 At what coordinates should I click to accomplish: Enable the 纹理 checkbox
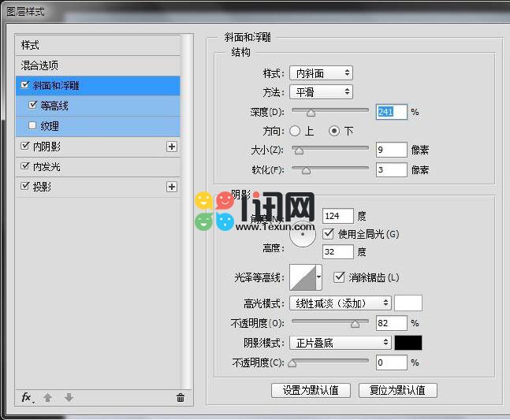(32, 125)
